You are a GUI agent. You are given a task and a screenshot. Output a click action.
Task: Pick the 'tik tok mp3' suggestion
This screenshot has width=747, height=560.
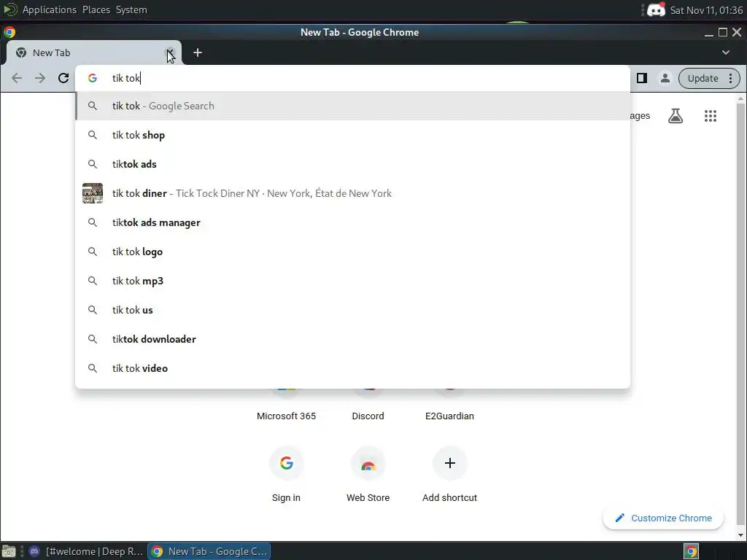[x=352, y=281]
